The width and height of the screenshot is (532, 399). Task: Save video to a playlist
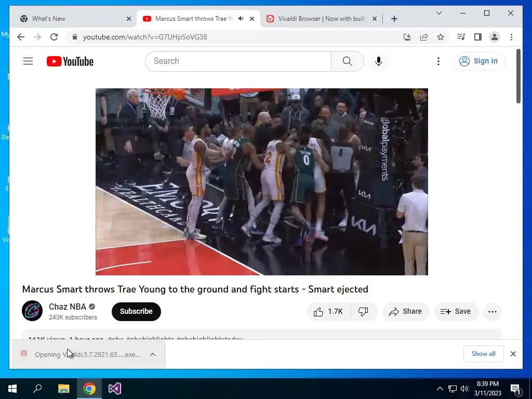click(x=456, y=312)
